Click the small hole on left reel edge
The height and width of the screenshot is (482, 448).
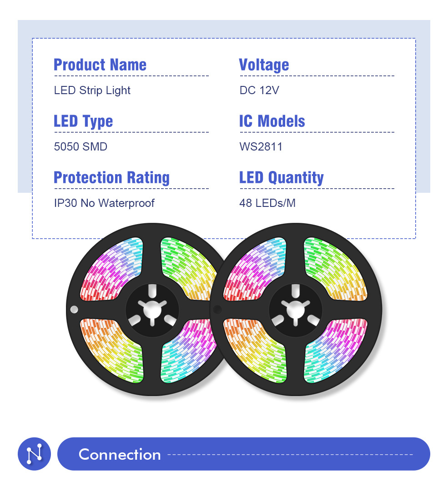(x=74, y=310)
